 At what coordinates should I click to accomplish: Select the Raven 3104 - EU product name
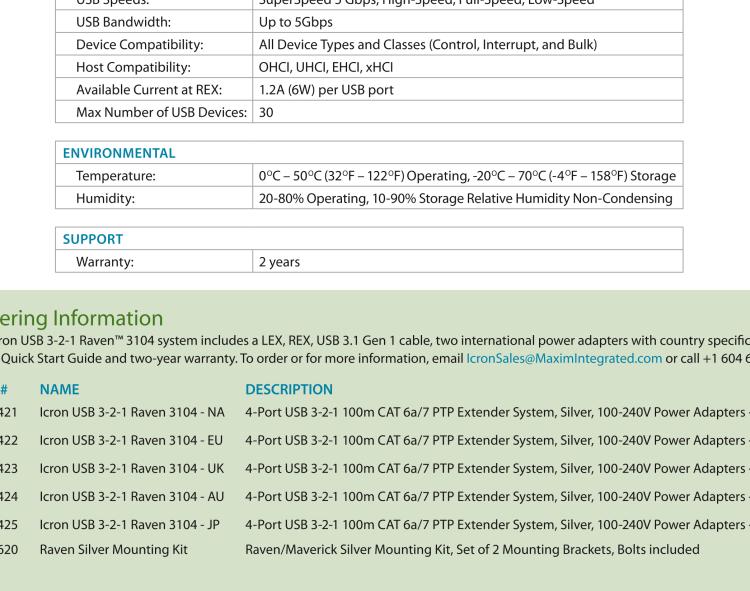(x=131, y=440)
